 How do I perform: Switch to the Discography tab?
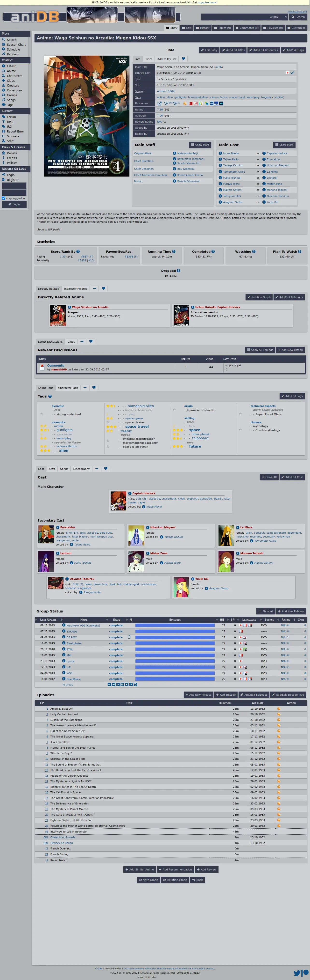tap(81, 469)
